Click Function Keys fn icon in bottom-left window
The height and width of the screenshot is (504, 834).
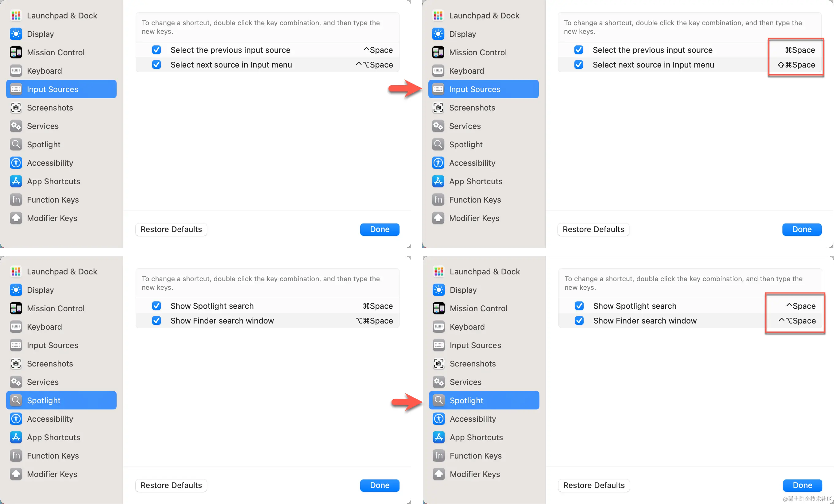click(16, 456)
